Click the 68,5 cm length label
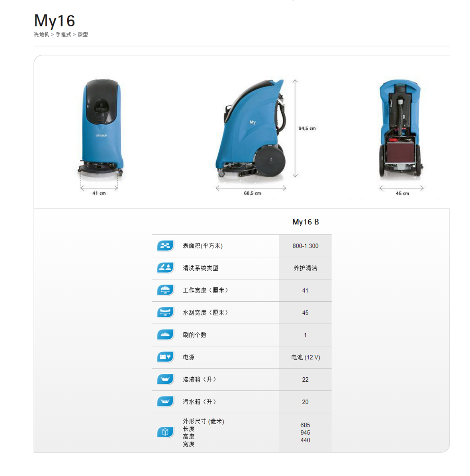 click(253, 193)
